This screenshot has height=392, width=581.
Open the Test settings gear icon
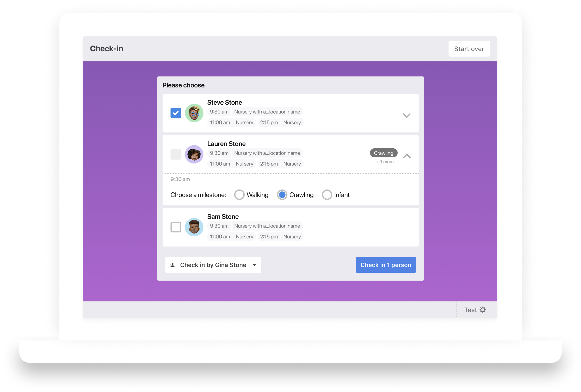point(483,310)
